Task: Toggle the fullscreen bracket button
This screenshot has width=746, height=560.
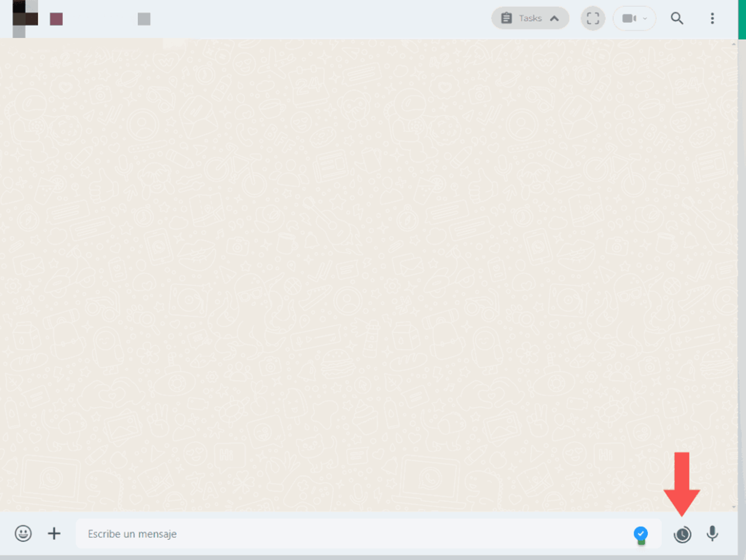Action: point(593,18)
